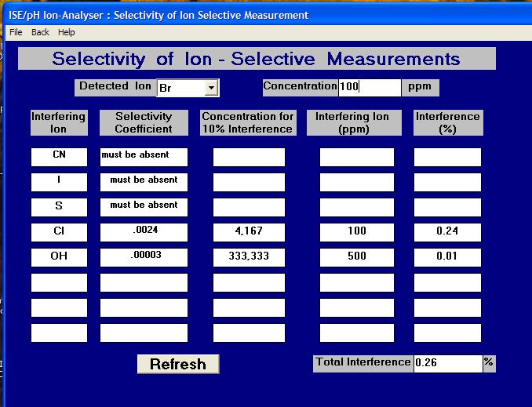Click the CN row 10% interference concentration field
532x407 pixels.
coord(249,157)
